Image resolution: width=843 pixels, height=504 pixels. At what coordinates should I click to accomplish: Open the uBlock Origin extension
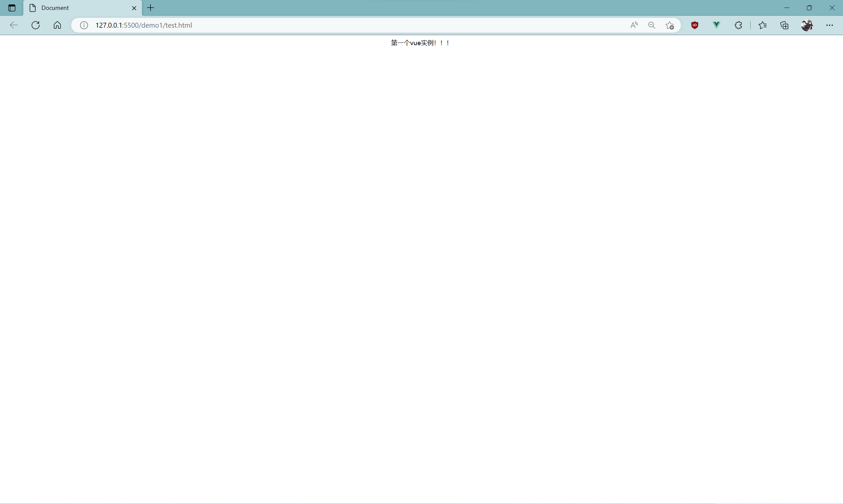(694, 25)
